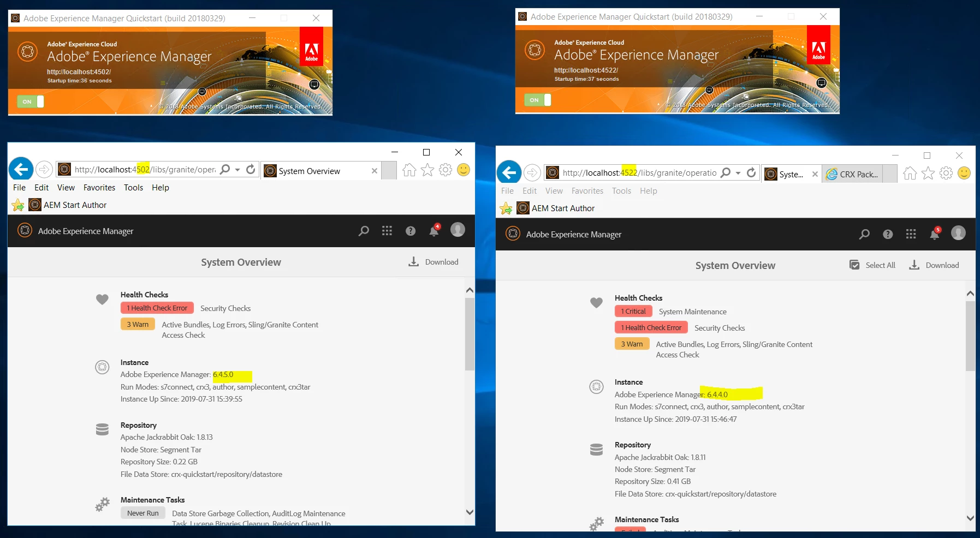Open File menu in left browser
980x538 pixels.
tap(19, 188)
